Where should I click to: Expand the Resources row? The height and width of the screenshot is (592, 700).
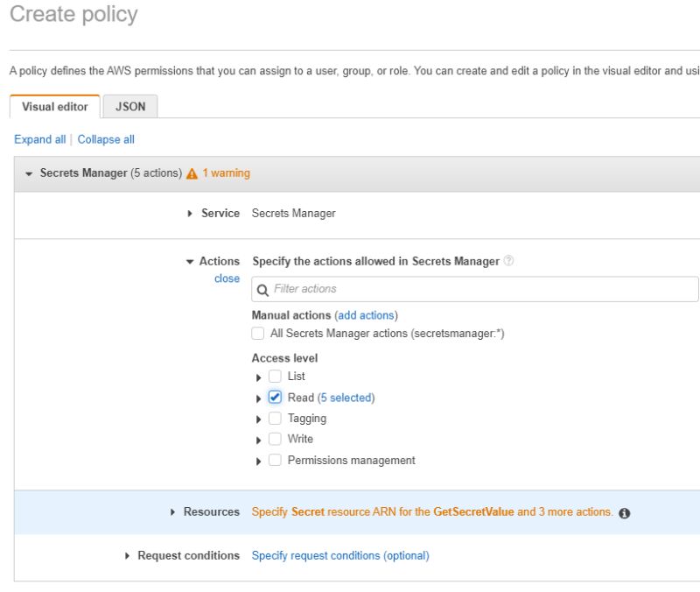tap(173, 512)
